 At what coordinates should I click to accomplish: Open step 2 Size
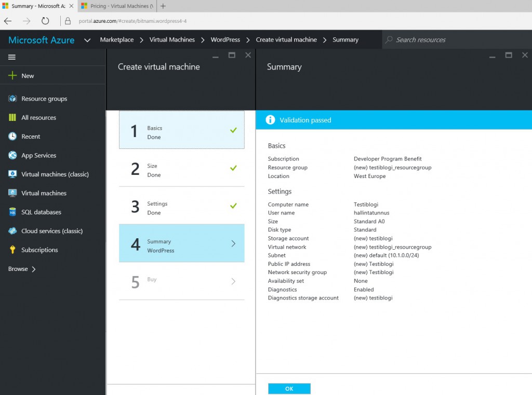[x=181, y=168]
